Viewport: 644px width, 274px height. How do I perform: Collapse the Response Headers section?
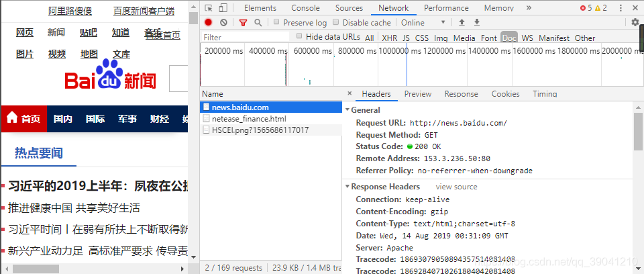coord(347,187)
